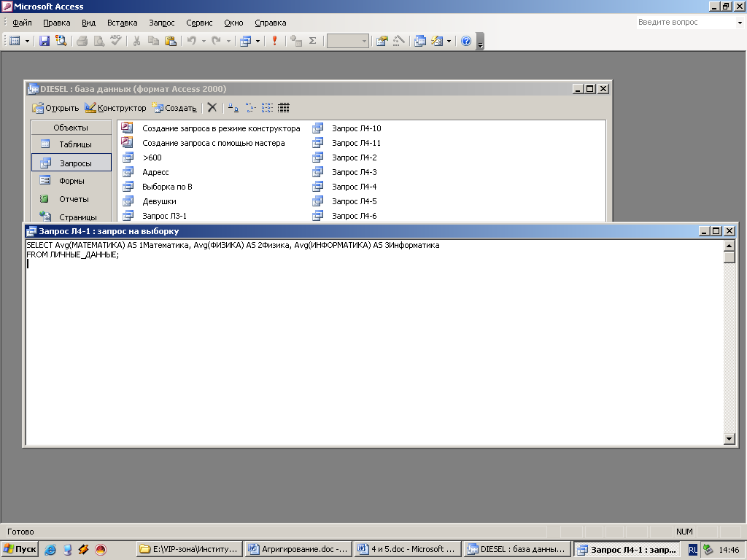The image size is (747, 560).
Task: Click the Введите вопрос help input field
Action: (x=686, y=22)
